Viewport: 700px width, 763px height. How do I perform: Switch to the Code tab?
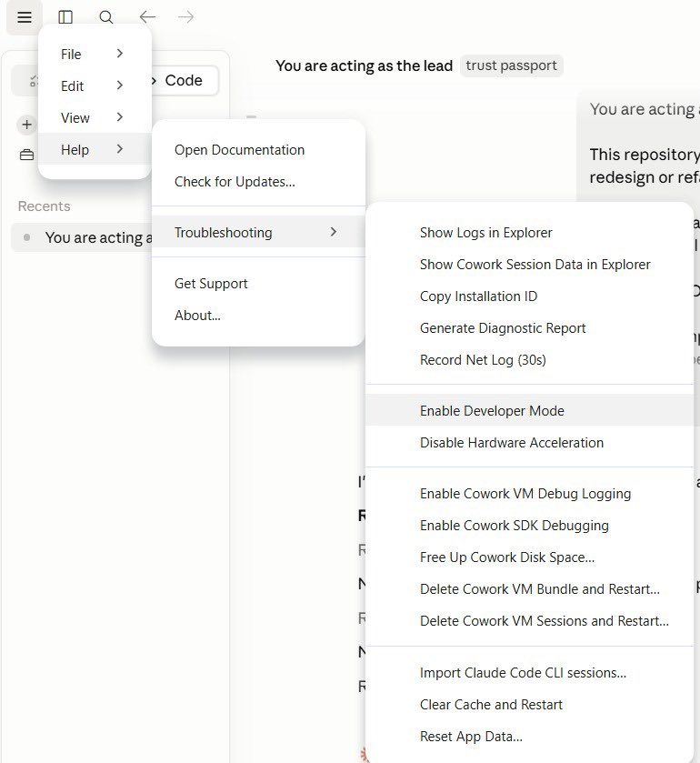[184, 80]
